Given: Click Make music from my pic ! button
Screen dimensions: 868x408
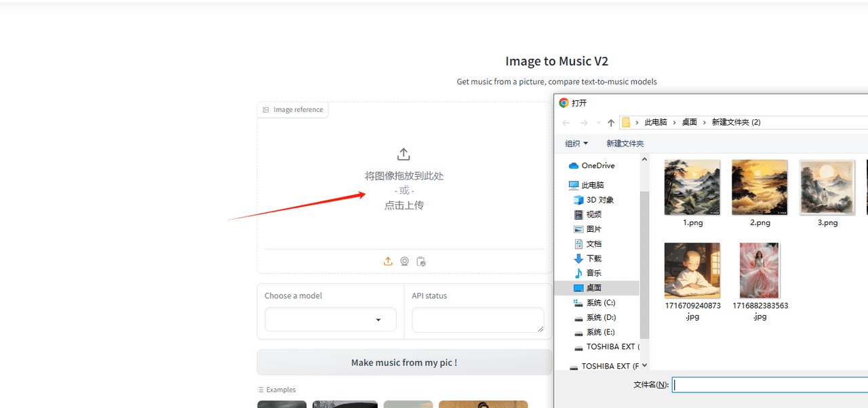Looking at the screenshot, I should [x=404, y=363].
